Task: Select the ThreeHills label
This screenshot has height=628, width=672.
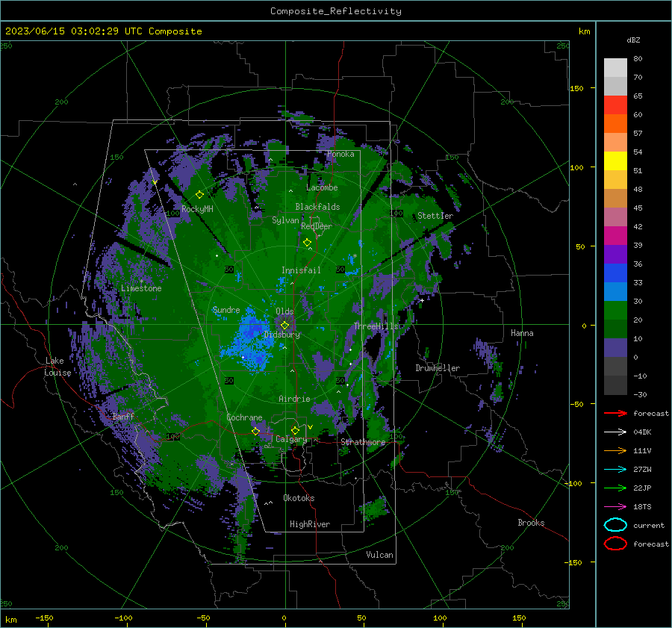Action: pos(376,326)
